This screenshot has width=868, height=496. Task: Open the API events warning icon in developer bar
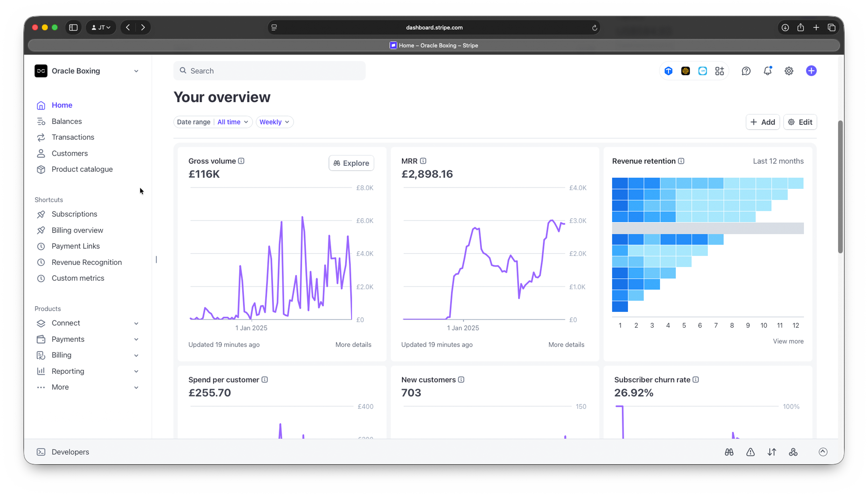[750, 452]
